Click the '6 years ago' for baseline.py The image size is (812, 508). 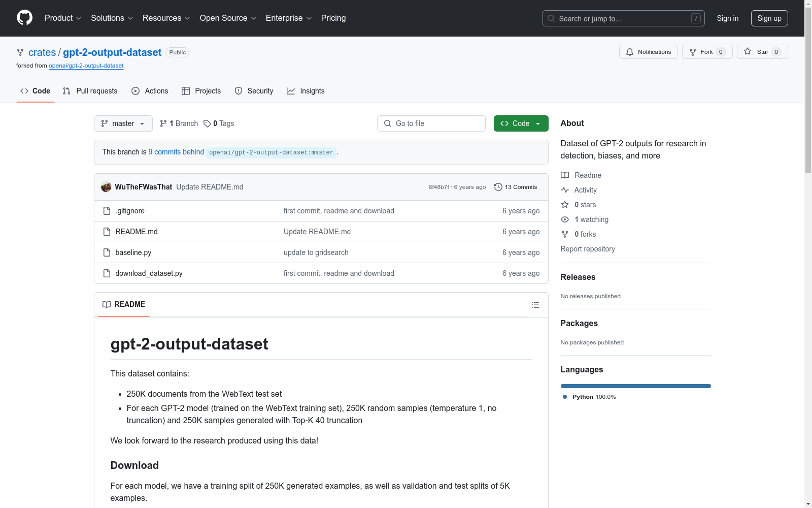521,252
